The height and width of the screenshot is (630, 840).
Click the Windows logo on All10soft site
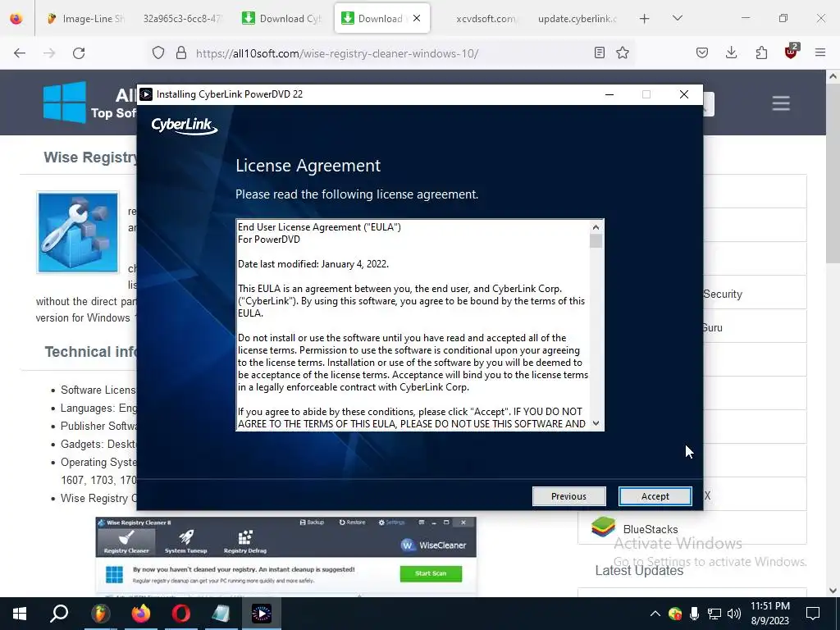tap(64, 103)
